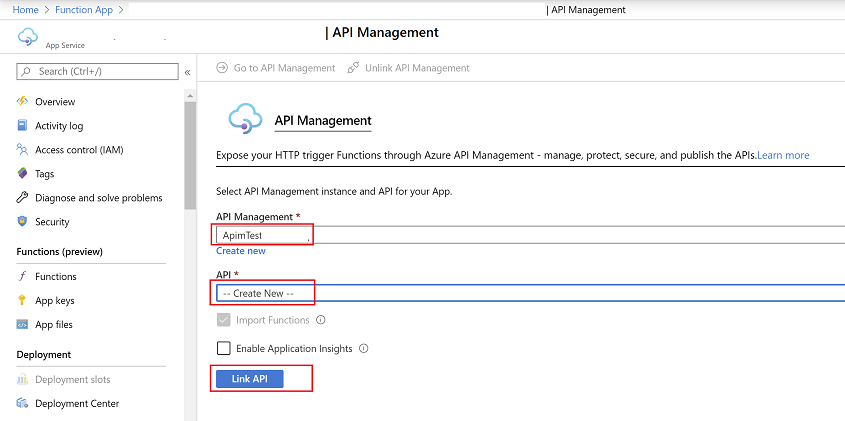Viewport: 845px width, 421px height.
Task: Click the App keys key icon
Action: click(x=22, y=300)
